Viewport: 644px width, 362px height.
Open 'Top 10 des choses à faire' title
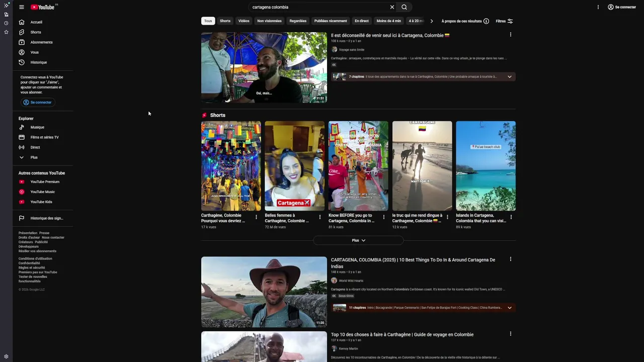tap(402, 334)
